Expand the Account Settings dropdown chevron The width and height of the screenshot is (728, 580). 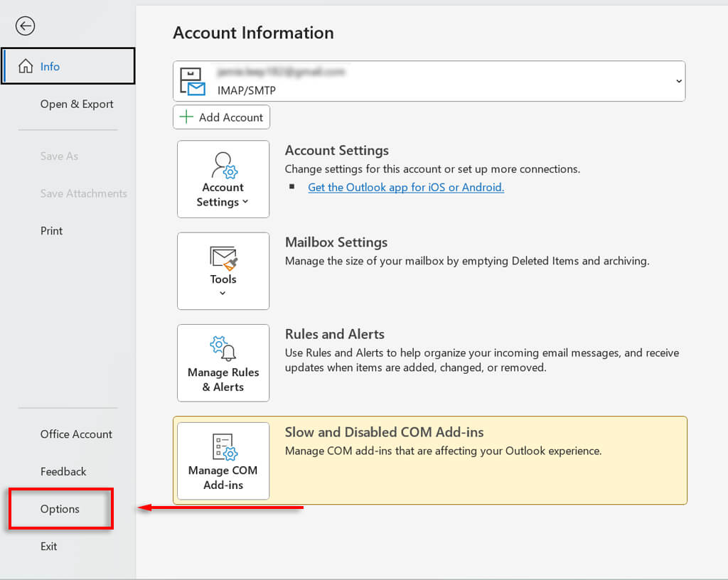point(245,202)
